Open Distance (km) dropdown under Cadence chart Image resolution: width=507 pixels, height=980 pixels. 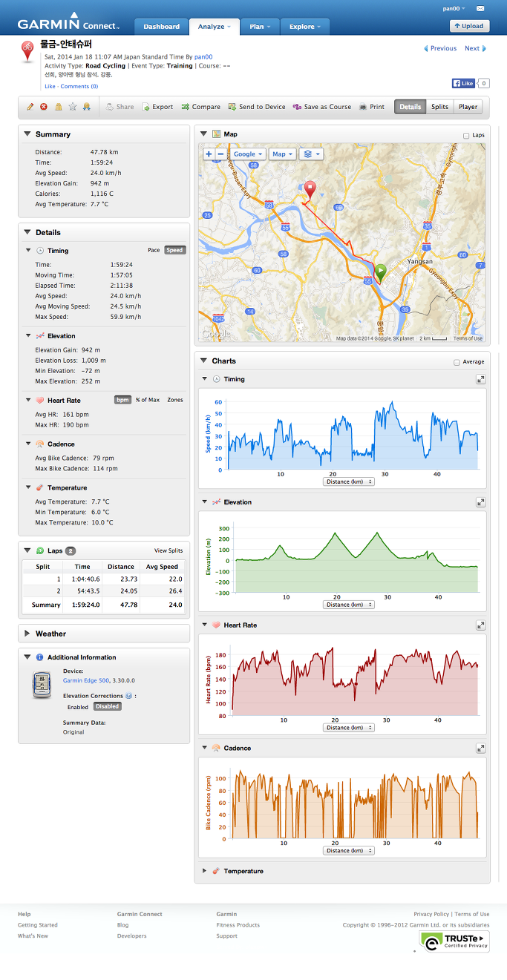pos(350,851)
